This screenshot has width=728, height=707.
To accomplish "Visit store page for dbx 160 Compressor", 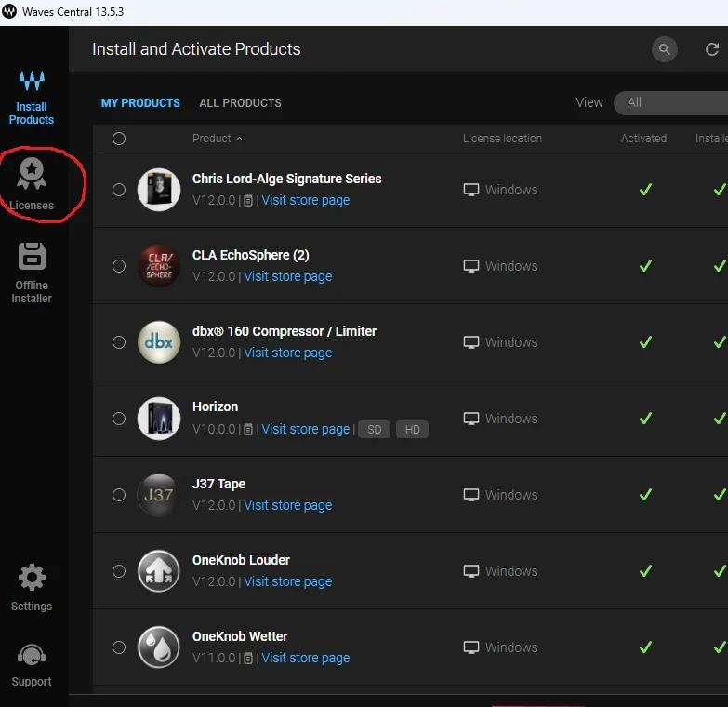I will (x=288, y=353).
